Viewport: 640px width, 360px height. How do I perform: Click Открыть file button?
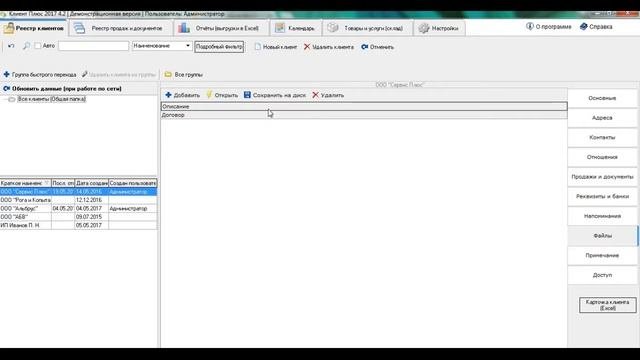coord(222,95)
